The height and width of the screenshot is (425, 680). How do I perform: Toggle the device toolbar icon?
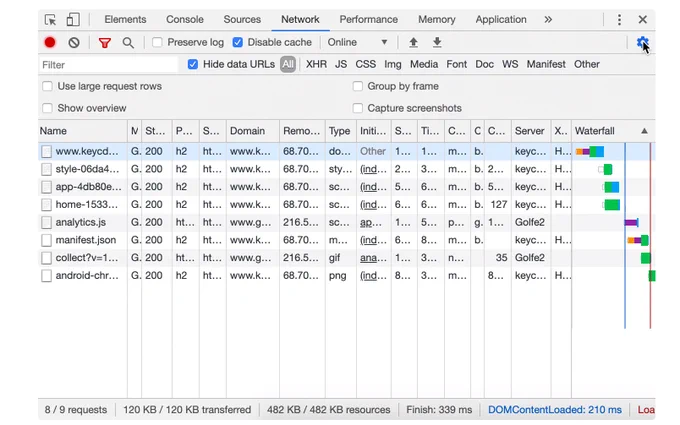[73, 20]
